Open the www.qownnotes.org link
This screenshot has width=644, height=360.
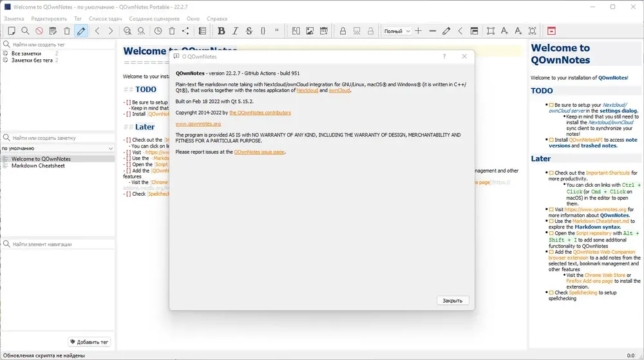(198, 124)
